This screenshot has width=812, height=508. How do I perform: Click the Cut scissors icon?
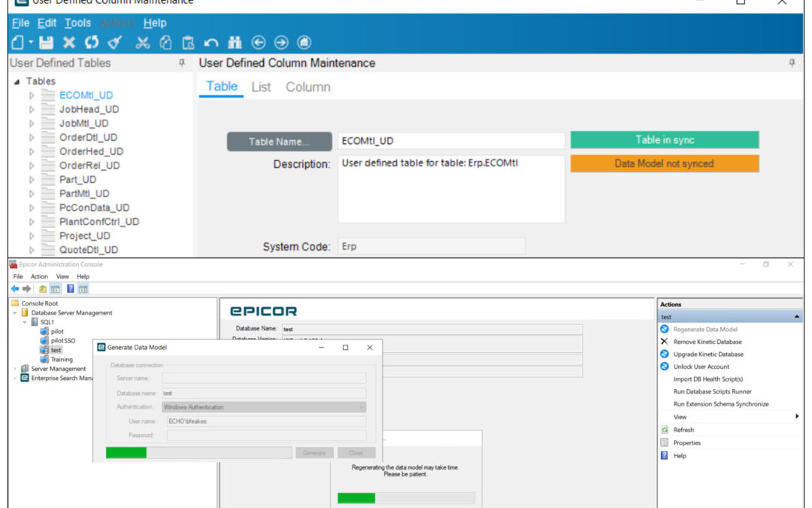[x=142, y=42]
